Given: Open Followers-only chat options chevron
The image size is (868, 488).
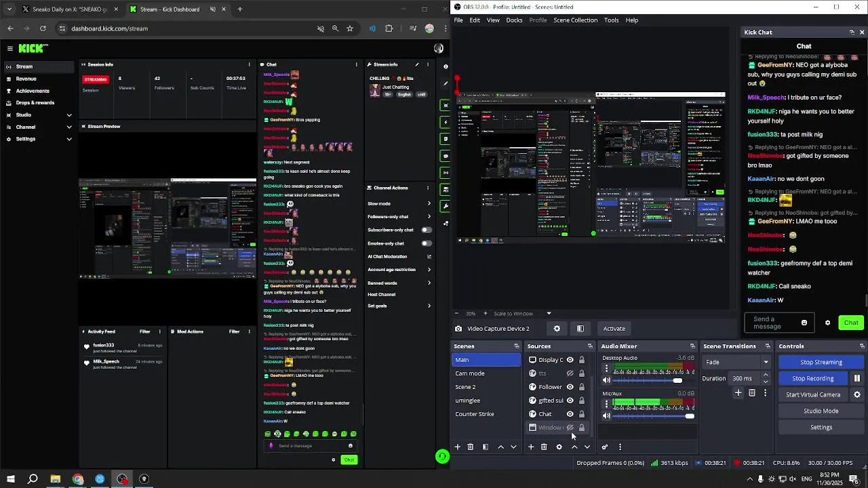Looking at the screenshot, I should [x=429, y=216].
